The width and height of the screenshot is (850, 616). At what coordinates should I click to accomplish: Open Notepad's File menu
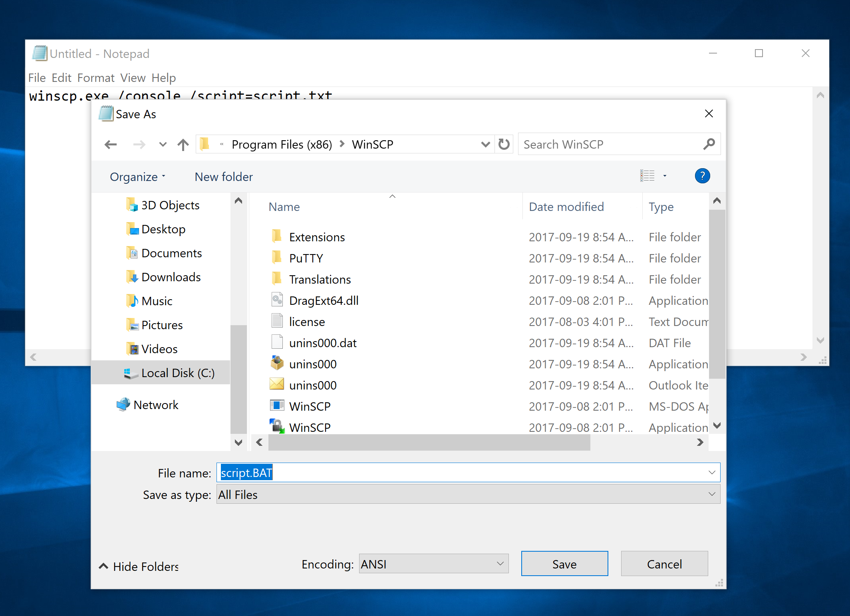pos(37,77)
